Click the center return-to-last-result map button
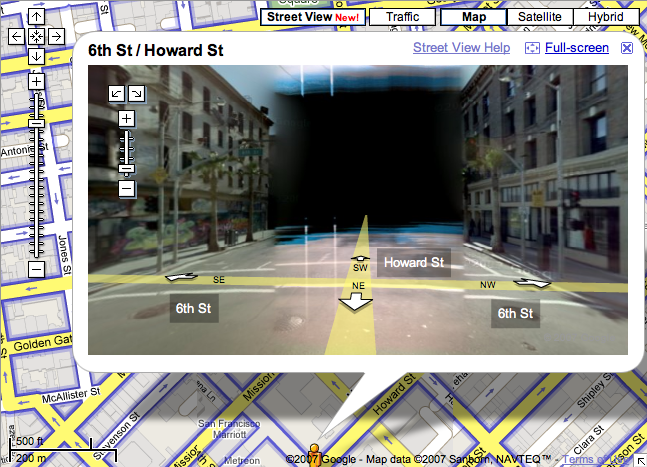 [x=36, y=36]
